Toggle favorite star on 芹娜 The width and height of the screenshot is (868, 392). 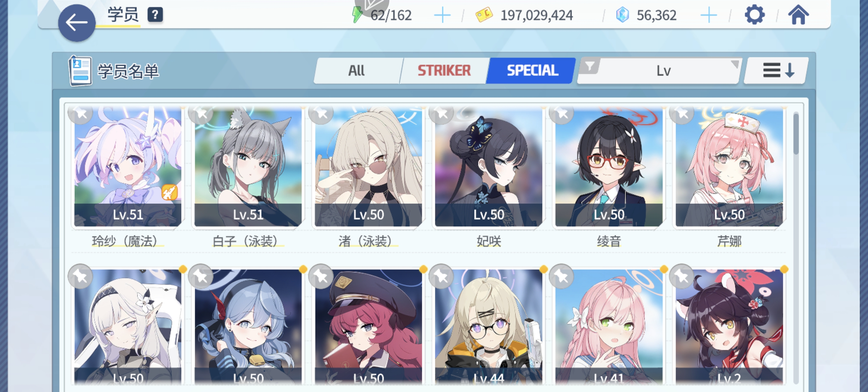tap(682, 113)
